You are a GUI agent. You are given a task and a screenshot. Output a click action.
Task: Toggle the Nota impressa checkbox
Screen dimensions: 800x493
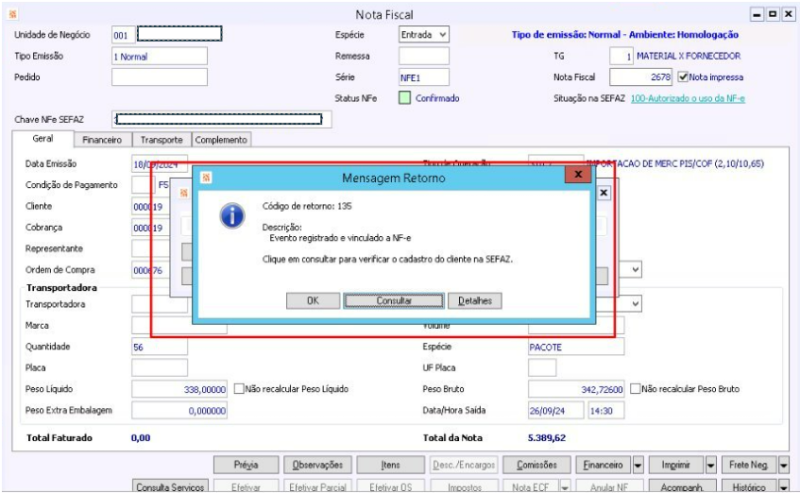click(683, 77)
